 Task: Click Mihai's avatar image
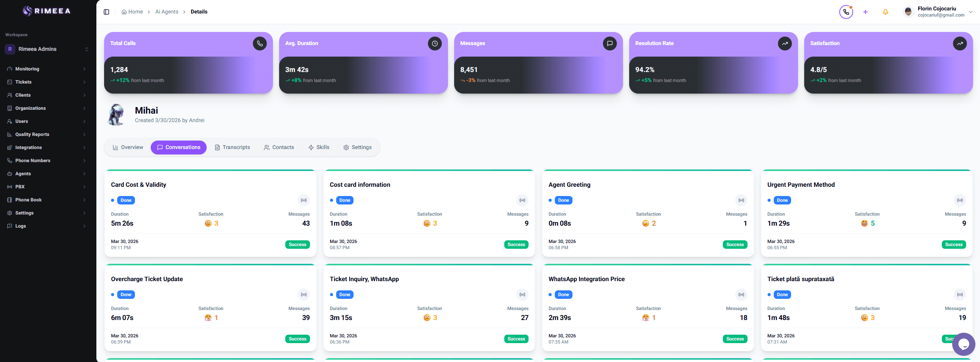tap(115, 114)
